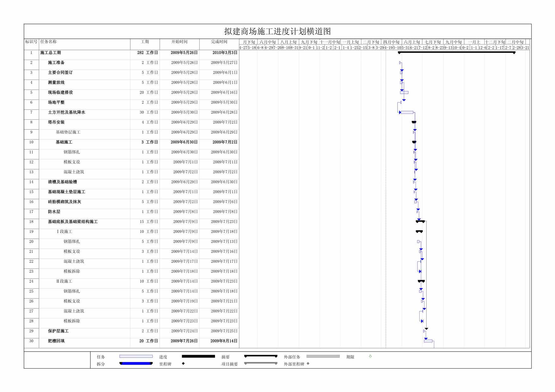This screenshot has width=555, height=392.
Task: Click the 基础底板及基础梁结构施工 summary bar
Action: pos(420,222)
